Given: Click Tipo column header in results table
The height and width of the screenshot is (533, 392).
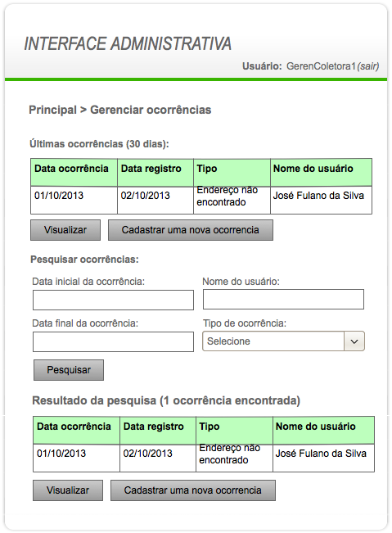Looking at the screenshot, I should coord(210,427).
